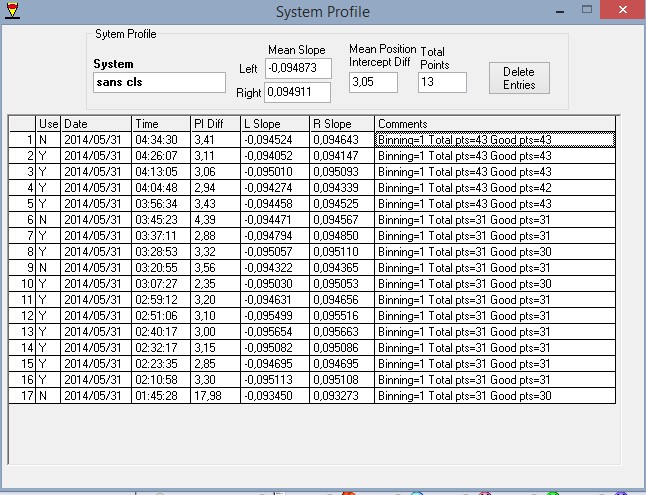This screenshot has width=646, height=495.
Task: Click the PI Diff column header
Action: (x=215, y=124)
